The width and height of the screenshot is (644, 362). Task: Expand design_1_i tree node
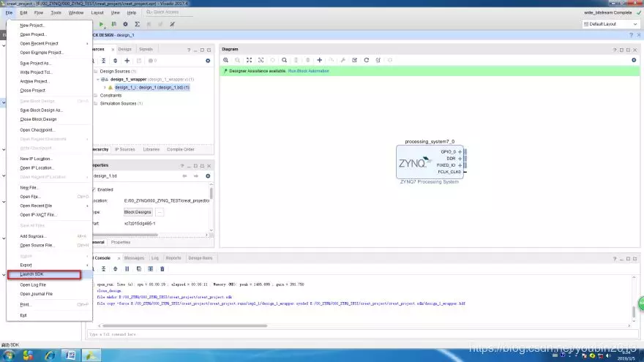105,88
